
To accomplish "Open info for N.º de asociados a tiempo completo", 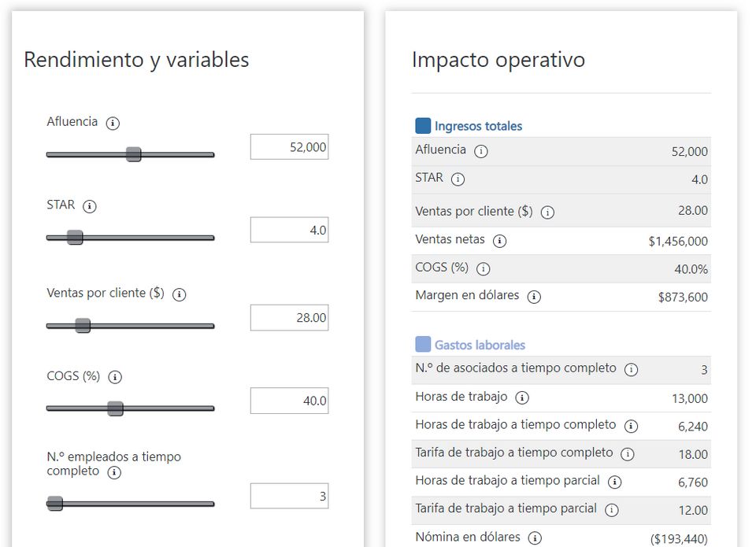I will (631, 370).
